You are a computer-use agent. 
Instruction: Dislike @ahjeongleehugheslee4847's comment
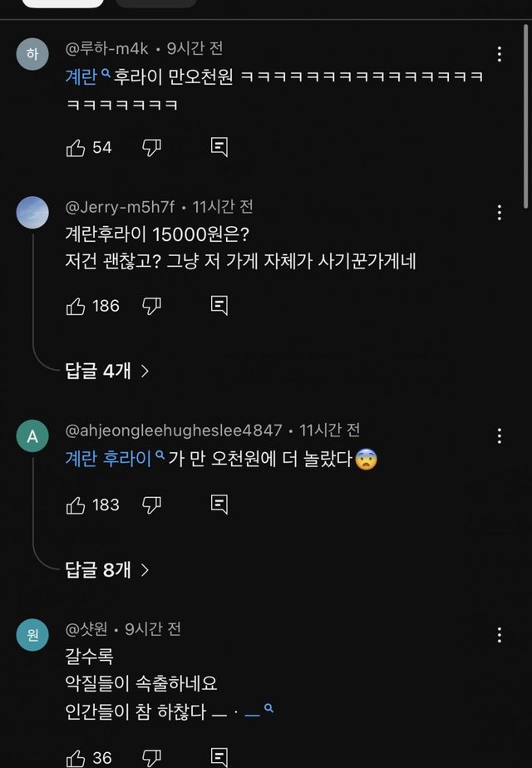tap(151, 505)
